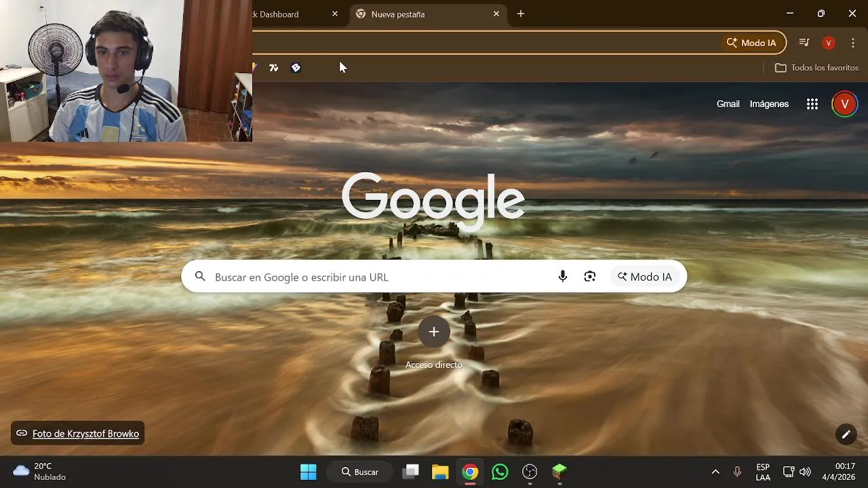Open the Todos los favoritos folder

point(816,68)
